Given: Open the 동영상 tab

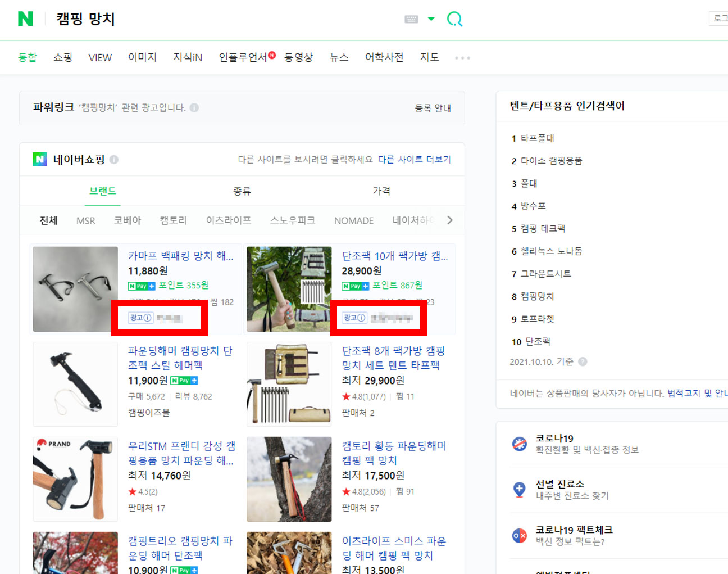Looking at the screenshot, I should tap(298, 57).
